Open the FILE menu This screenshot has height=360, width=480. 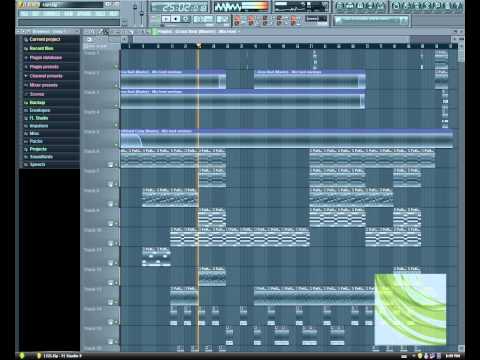[25, 14]
